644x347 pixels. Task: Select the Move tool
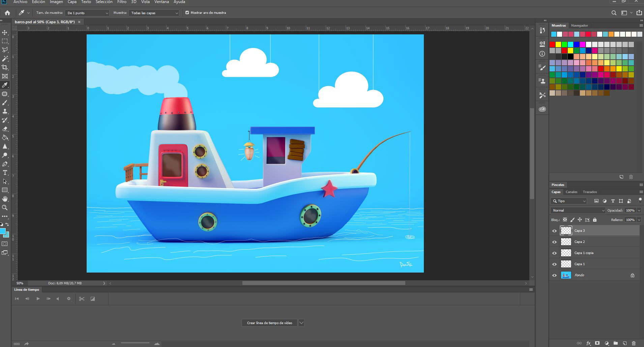[5, 33]
